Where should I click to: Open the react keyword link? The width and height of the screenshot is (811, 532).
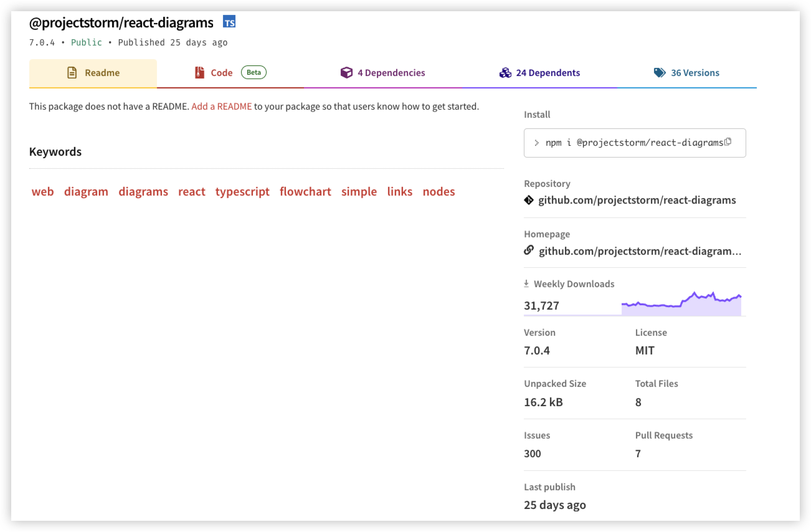pos(192,192)
